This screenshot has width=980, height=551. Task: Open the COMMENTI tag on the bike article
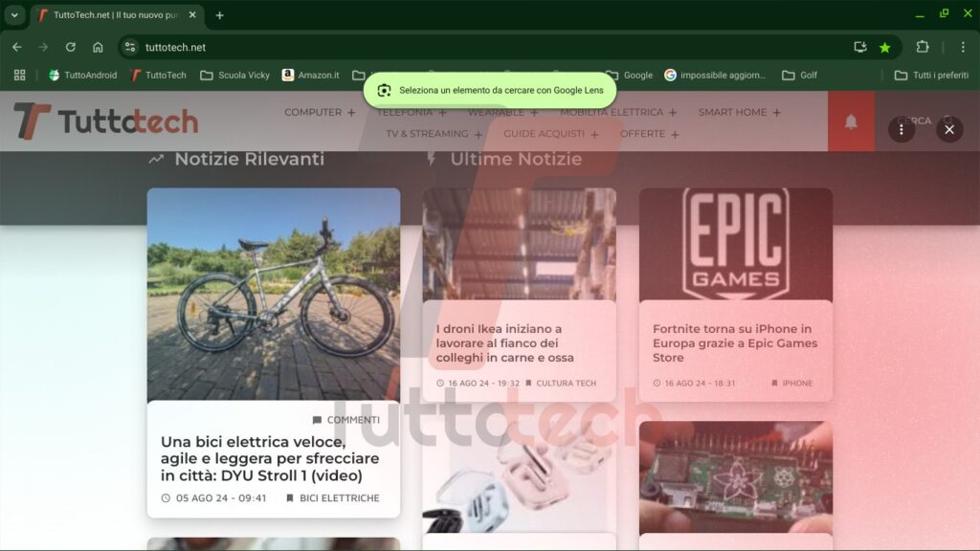[346, 419]
